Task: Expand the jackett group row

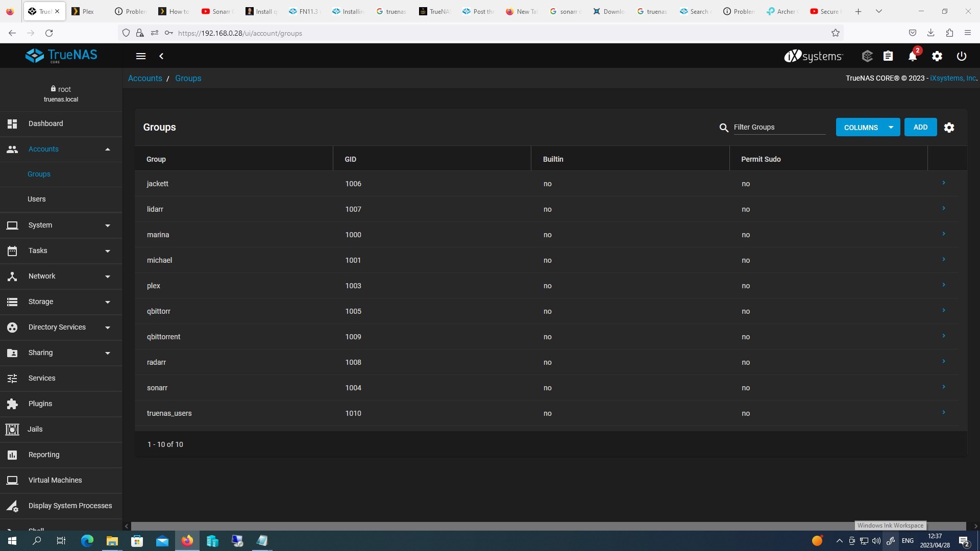Action: point(944,183)
